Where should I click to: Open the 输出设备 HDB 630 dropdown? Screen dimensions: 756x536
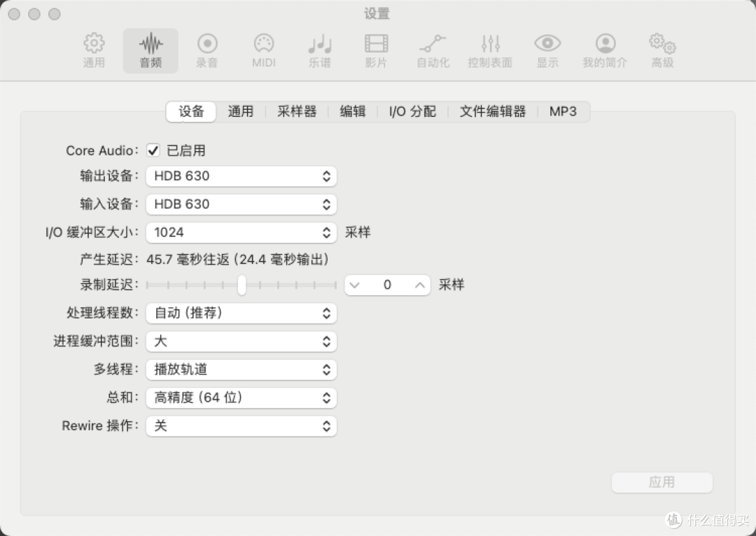tap(241, 176)
